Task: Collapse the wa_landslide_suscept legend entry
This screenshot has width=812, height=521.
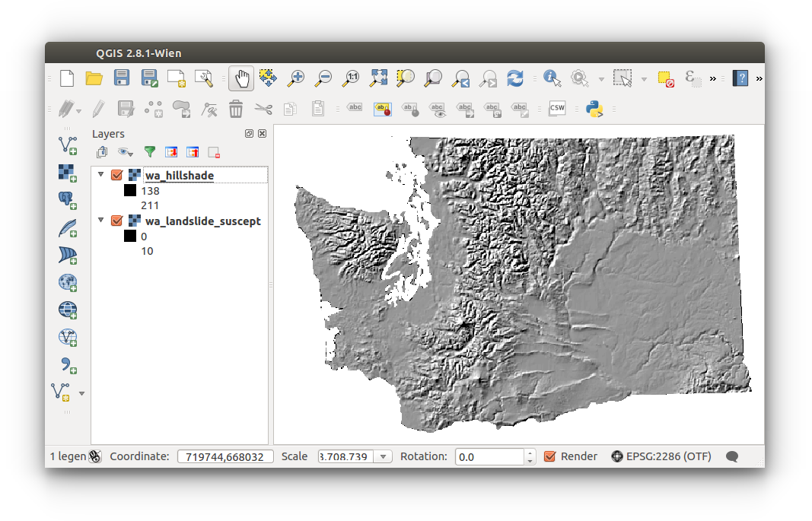Action: [100, 221]
